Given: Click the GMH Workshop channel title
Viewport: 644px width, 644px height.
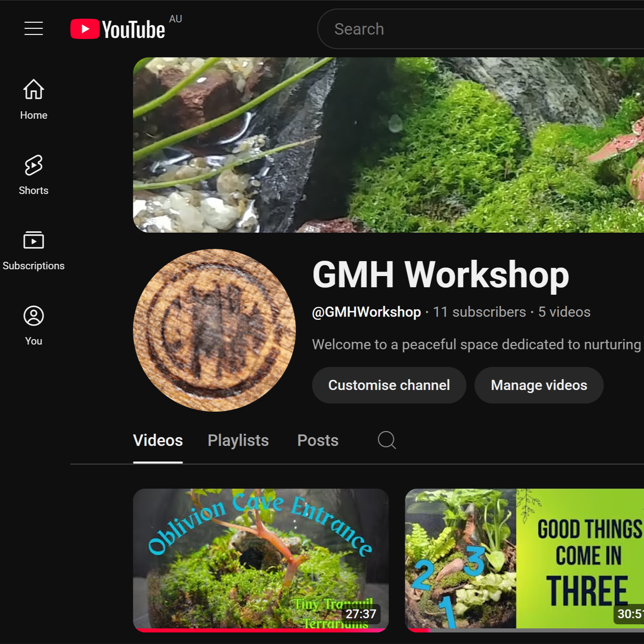Looking at the screenshot, I should [x=441, y=275].
